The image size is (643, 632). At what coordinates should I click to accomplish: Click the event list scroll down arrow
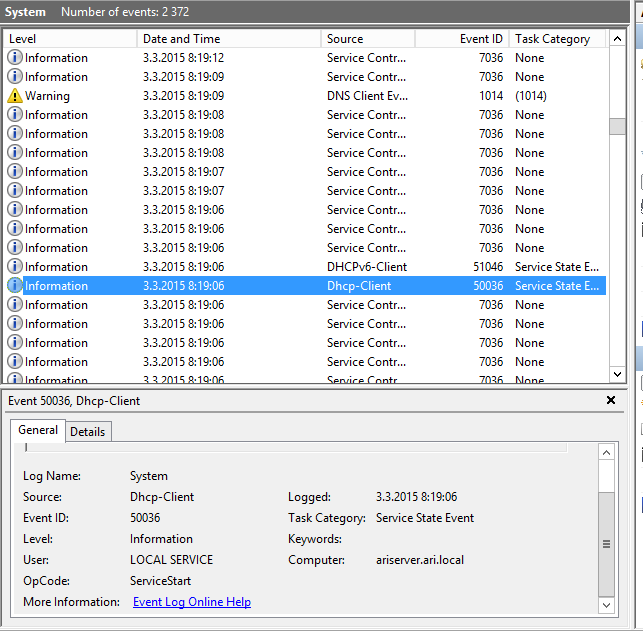click(x=617, y=374)
